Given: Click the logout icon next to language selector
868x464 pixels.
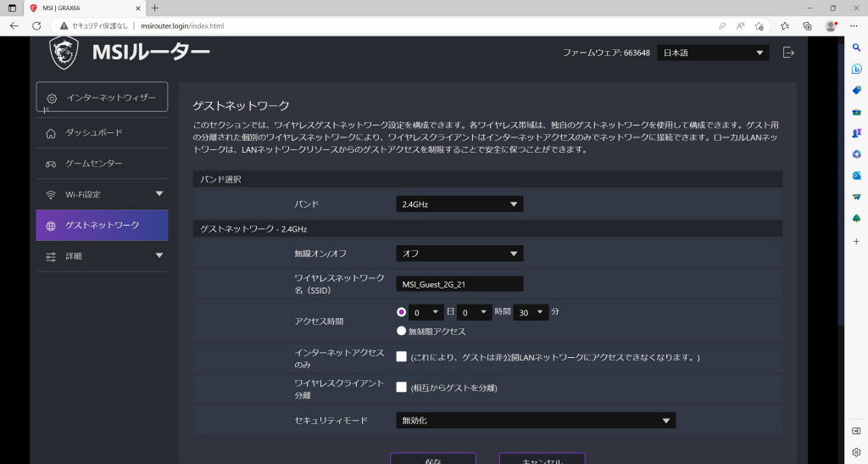Looking at the screenshot, I should click(788, 53).
